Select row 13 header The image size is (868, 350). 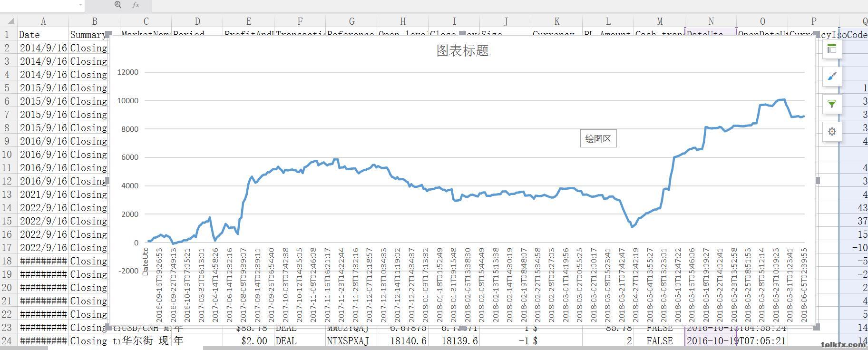[8, 194]
